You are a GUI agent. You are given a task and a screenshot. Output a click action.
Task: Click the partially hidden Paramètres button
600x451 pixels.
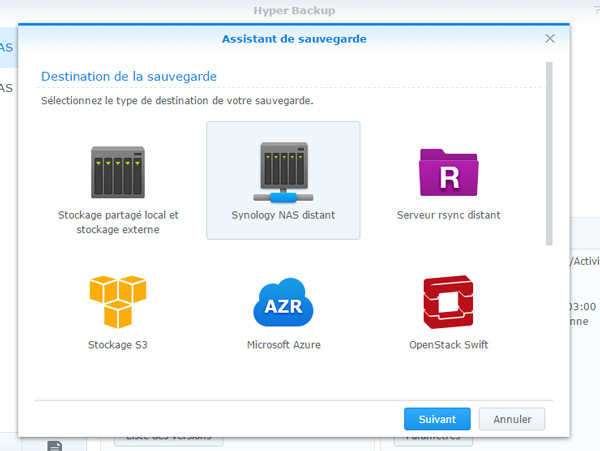[432, 439]
